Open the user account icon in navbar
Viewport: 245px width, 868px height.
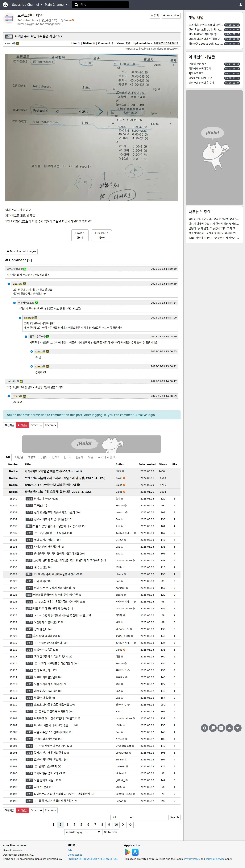click(x=240, y=5)
